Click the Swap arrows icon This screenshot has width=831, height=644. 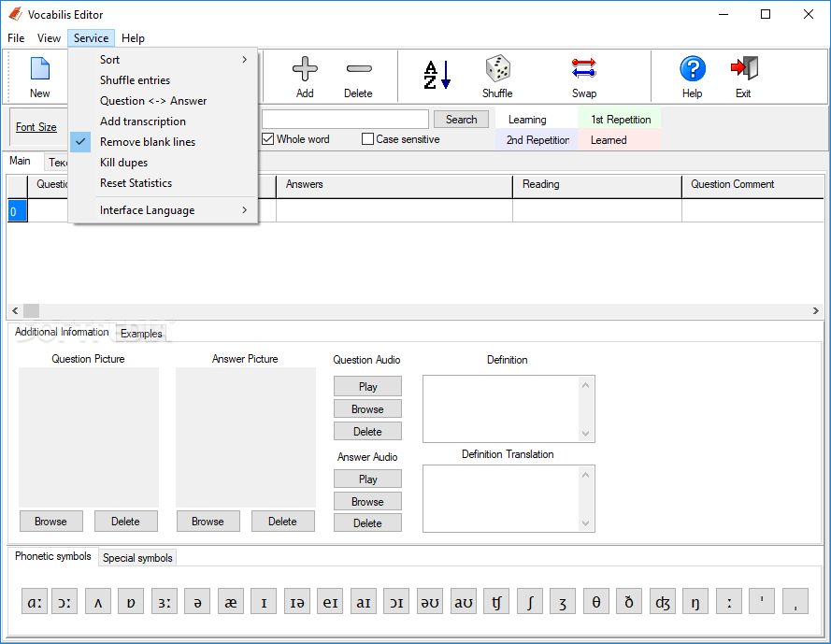(x=584, y=68)
